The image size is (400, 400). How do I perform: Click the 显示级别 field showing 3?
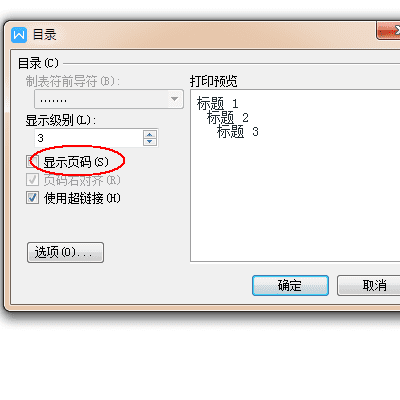click(89, 138)
